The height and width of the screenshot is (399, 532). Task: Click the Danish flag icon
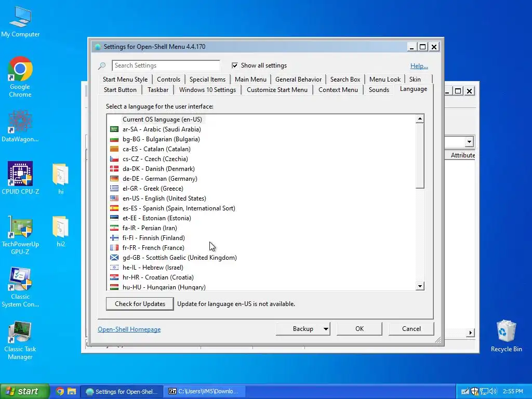(x=114, y=169)
